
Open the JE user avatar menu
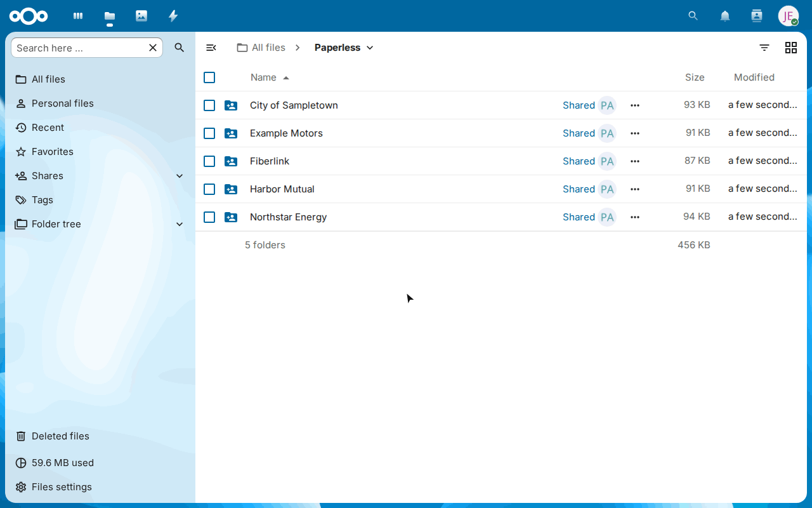click(x=789, y=16)
